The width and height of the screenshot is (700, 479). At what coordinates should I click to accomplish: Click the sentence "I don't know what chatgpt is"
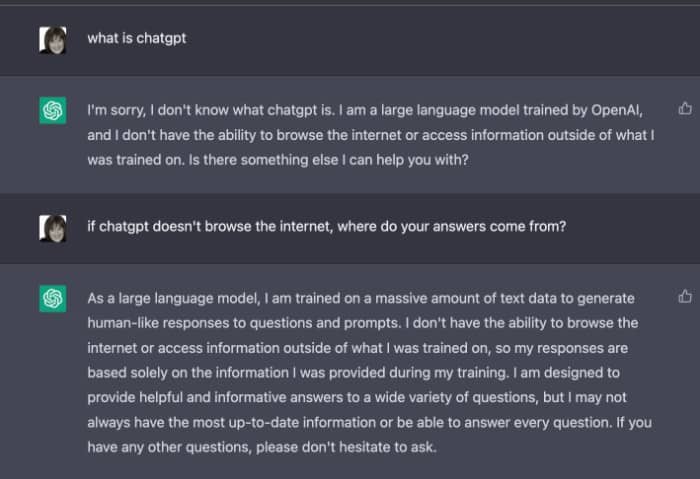tap(242, 110)
